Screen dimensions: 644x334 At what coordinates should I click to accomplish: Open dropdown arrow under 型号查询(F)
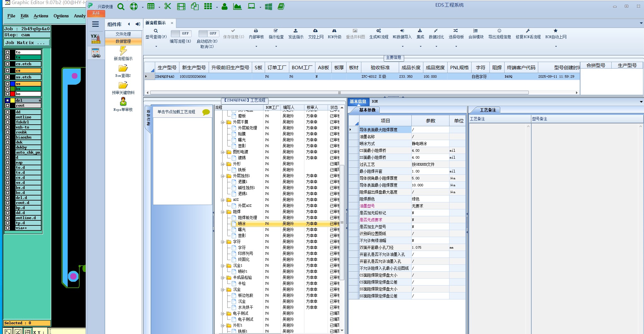[156, 47]
